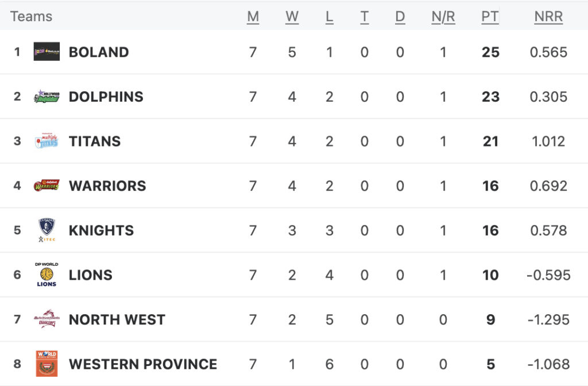Screen dimensions: 588x386
Task: Sort table by M column header
Action: coord(253,17)
